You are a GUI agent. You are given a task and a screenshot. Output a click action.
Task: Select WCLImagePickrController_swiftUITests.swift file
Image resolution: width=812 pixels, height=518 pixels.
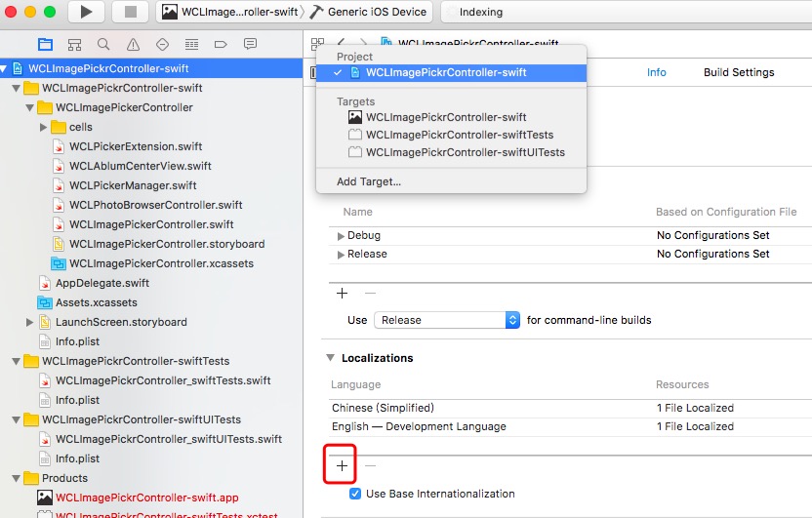[x=169, y=439]
